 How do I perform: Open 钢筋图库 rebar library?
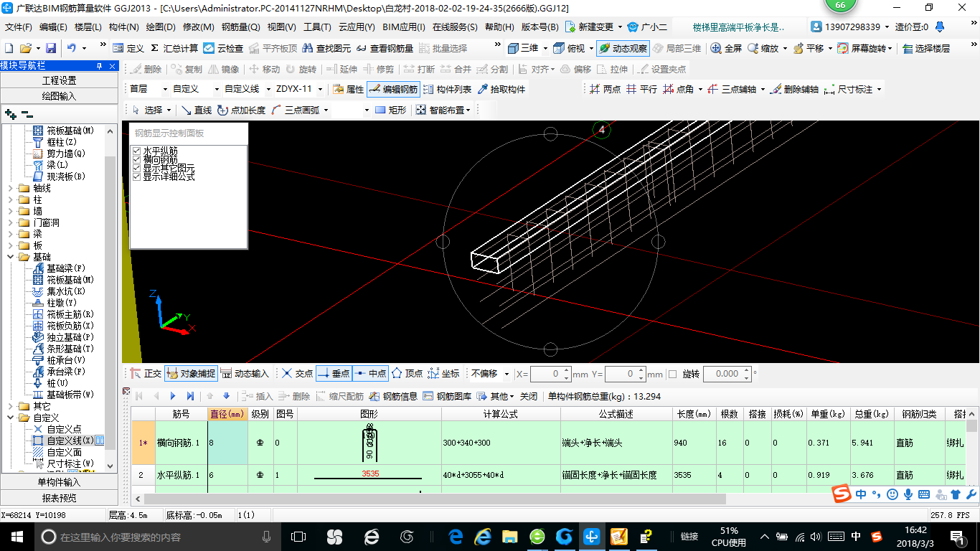(447, 396)
